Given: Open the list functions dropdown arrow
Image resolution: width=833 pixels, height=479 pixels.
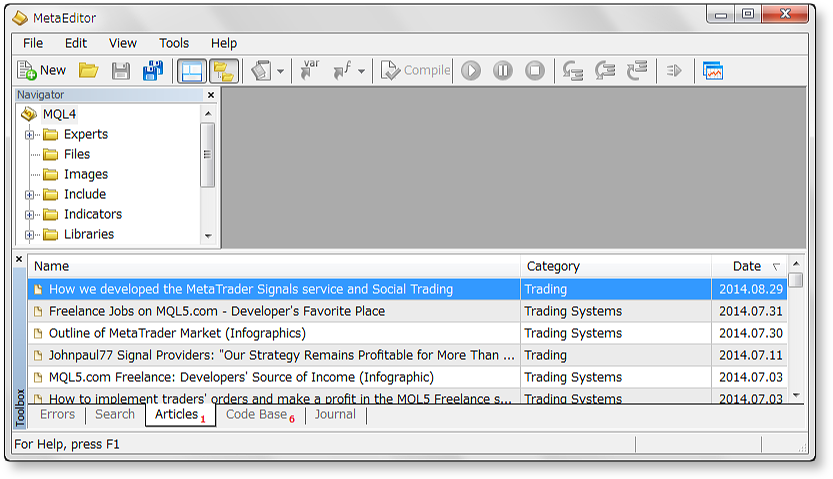Looking at the screenshot, I should pos(361,72).
